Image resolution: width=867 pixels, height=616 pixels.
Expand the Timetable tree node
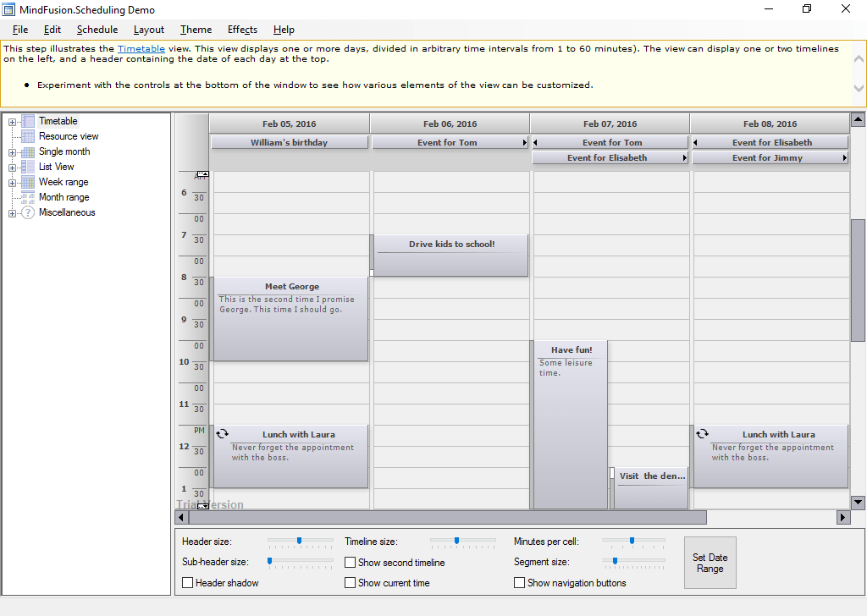tap(12, 122)
